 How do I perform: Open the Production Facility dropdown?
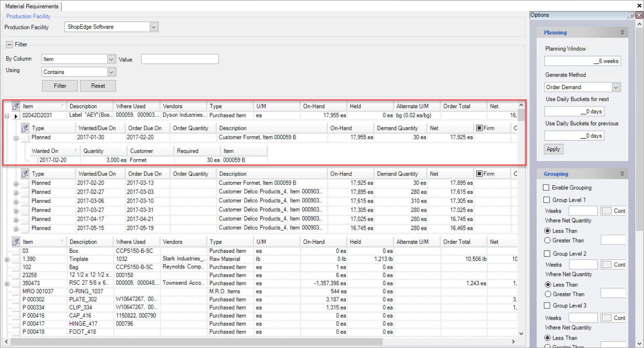click(x=153, y=27)
